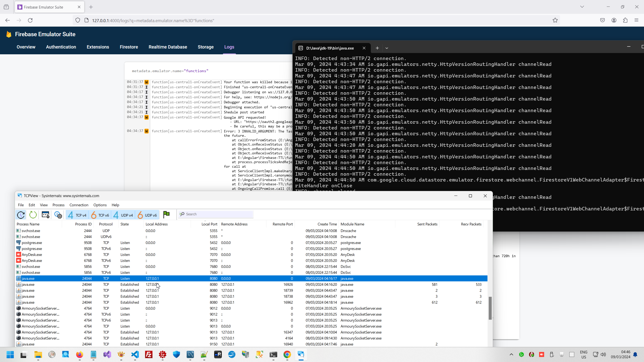644x362 pixels.
Task: Reload the Firebase Emulator browser page
Action: pos(30,20)
